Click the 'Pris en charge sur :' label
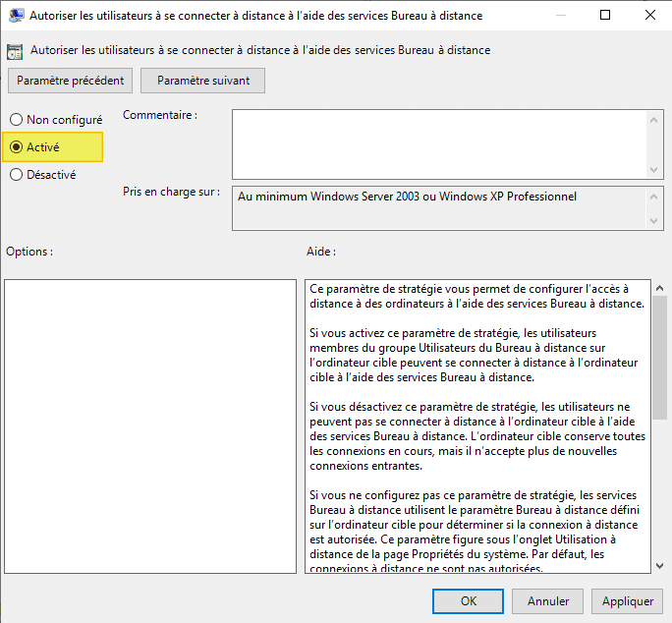The image size is (672, 623). [171, 192]
